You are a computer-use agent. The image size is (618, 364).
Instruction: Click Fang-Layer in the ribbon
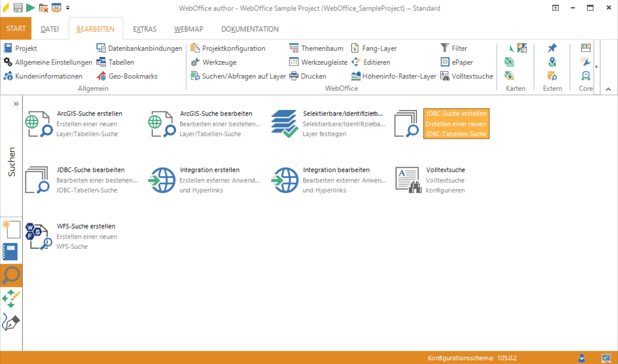click(374, 48)
